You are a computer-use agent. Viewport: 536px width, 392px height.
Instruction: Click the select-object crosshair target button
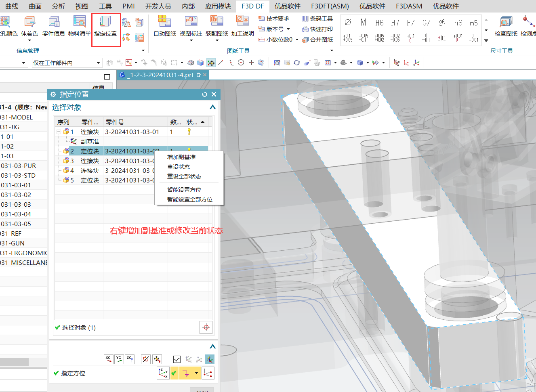[x=206, y=327]
